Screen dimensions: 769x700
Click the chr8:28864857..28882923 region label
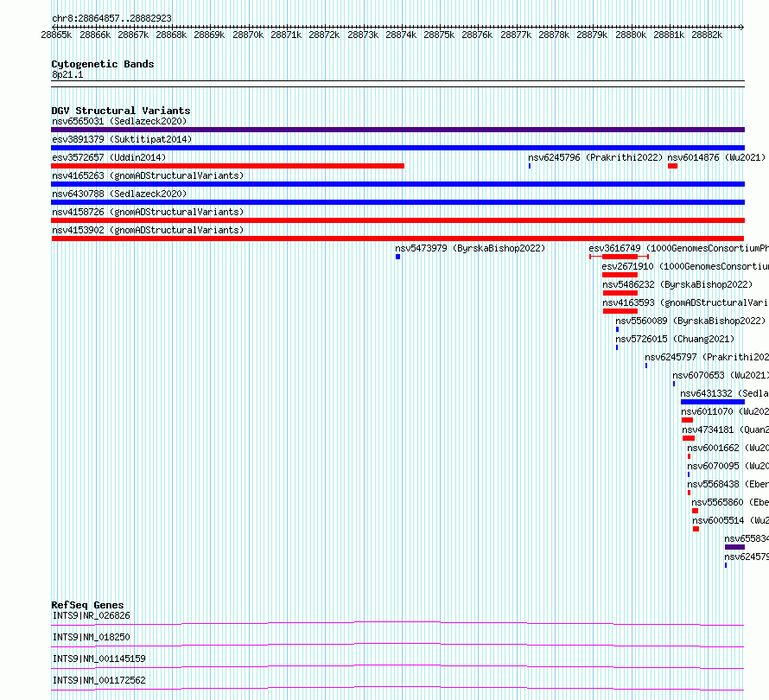[x=111, y=19]
